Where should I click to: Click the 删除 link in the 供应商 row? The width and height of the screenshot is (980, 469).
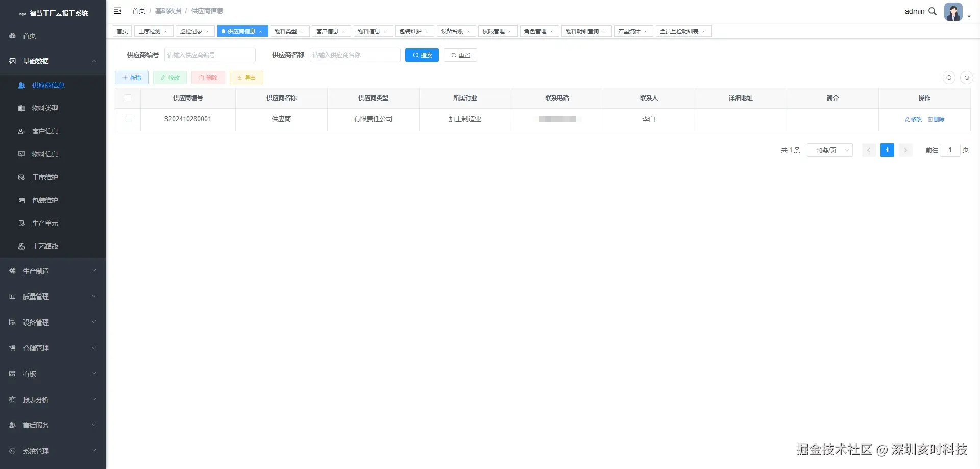point(936,119)
